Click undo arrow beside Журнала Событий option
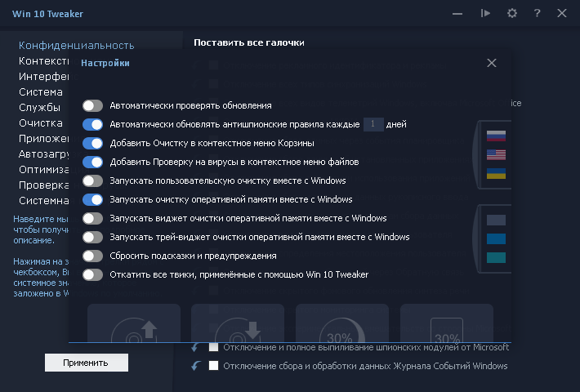 [196, 366]
